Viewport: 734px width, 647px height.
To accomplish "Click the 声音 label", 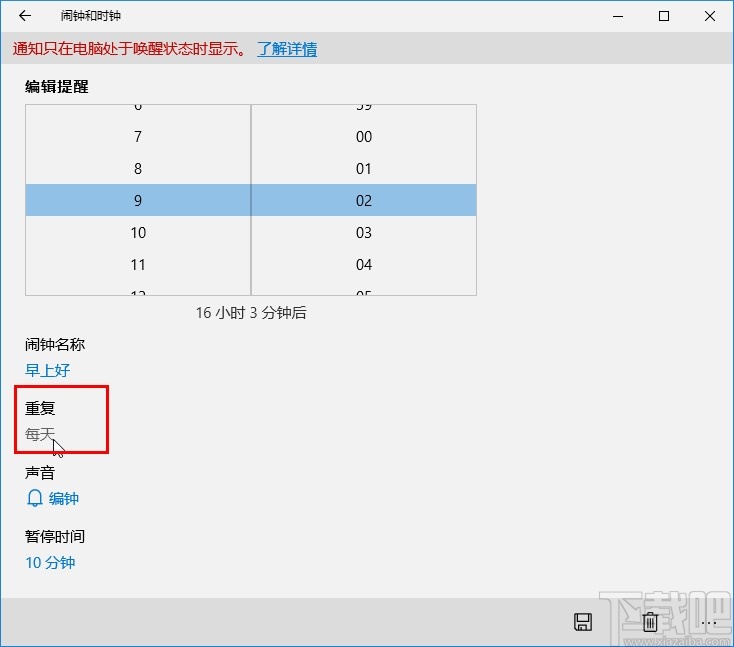I will pos(40,472).
